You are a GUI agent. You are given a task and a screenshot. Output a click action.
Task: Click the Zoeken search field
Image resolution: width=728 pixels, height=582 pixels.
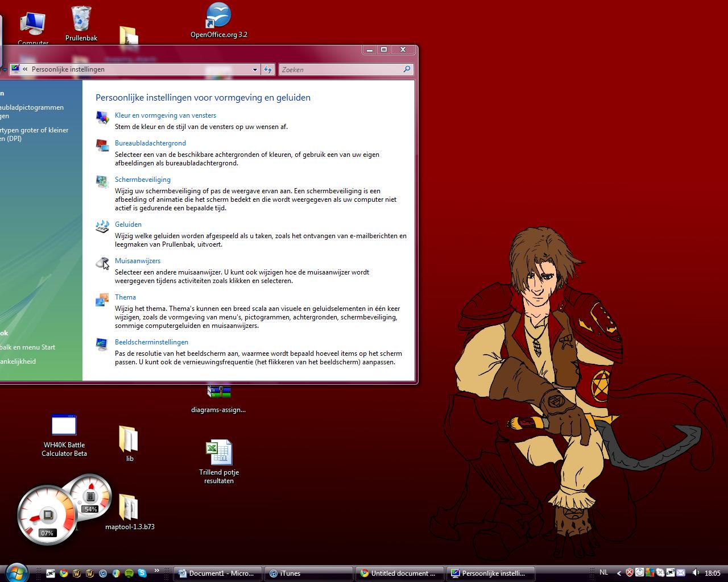[341, 69]
